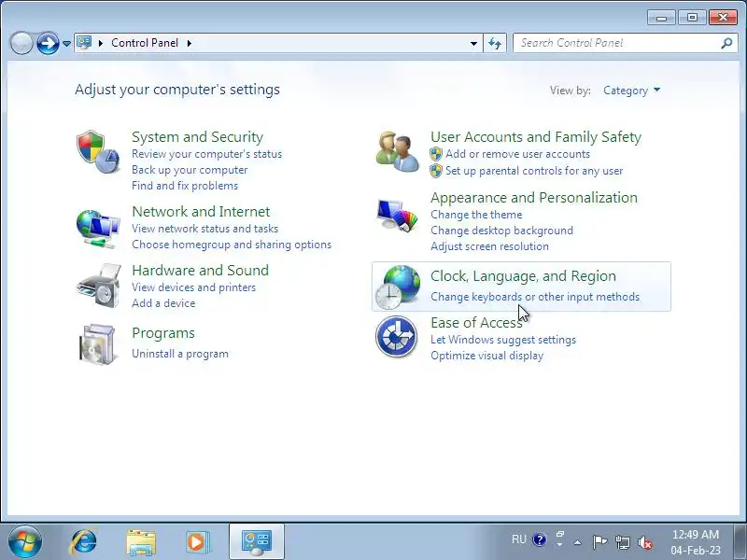Open Network and Internet category
747x560 pixels.
[201, 212]
